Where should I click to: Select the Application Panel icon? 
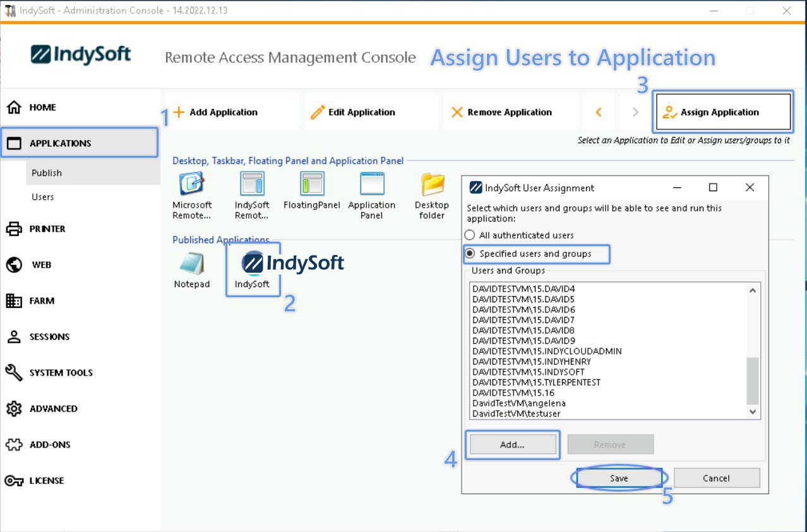point(371,196)
